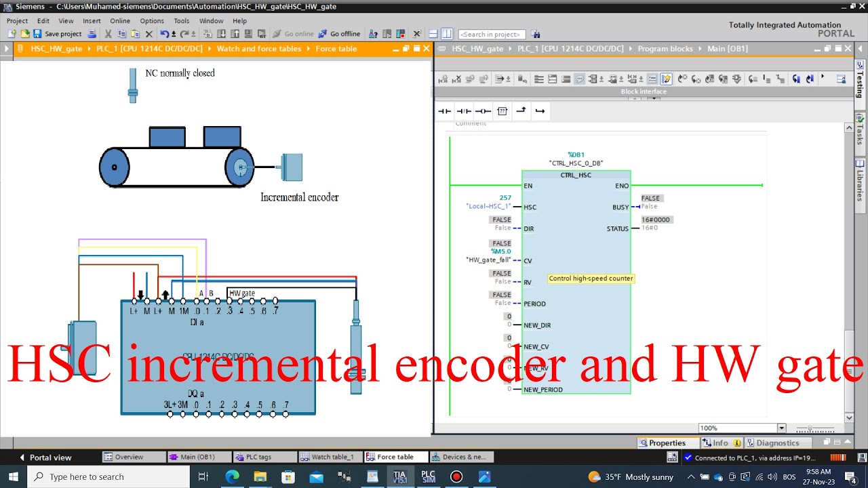Close the branch in the network
Image resolution: width=868 pixels, height=488 pixels.
click(540, 111)
